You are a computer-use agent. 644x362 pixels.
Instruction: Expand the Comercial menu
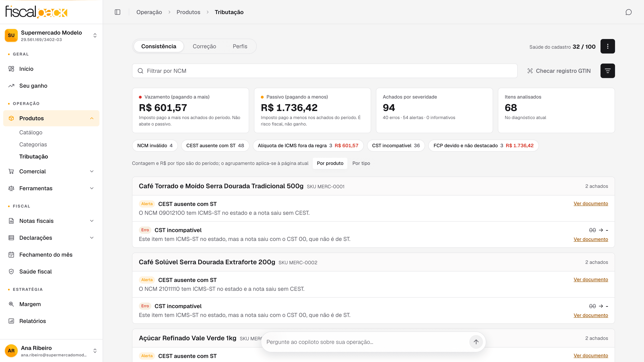click(x=51, y=171)
